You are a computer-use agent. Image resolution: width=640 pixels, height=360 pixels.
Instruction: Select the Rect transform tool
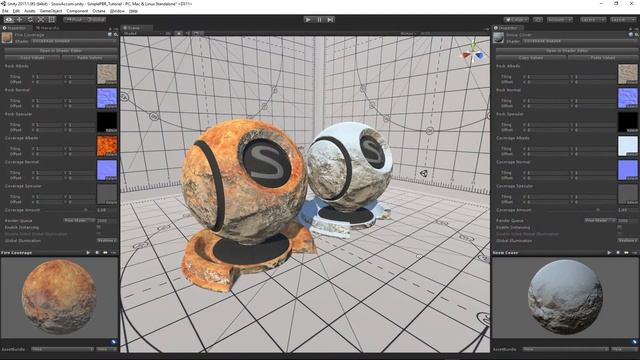point(51,20)
